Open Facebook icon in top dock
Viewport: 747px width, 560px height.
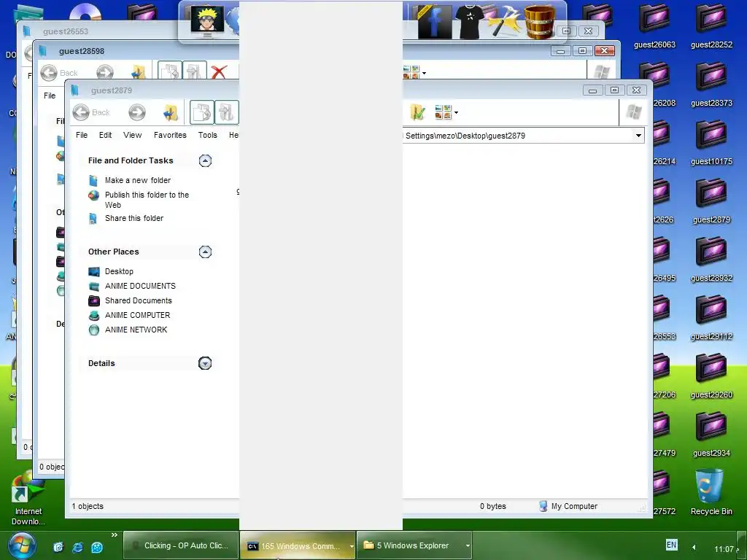435,21
